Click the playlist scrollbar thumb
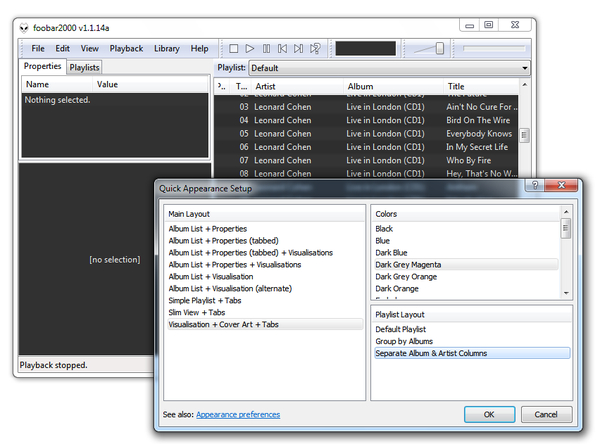Viewport: 600px width, 444px height. (524, 135)
